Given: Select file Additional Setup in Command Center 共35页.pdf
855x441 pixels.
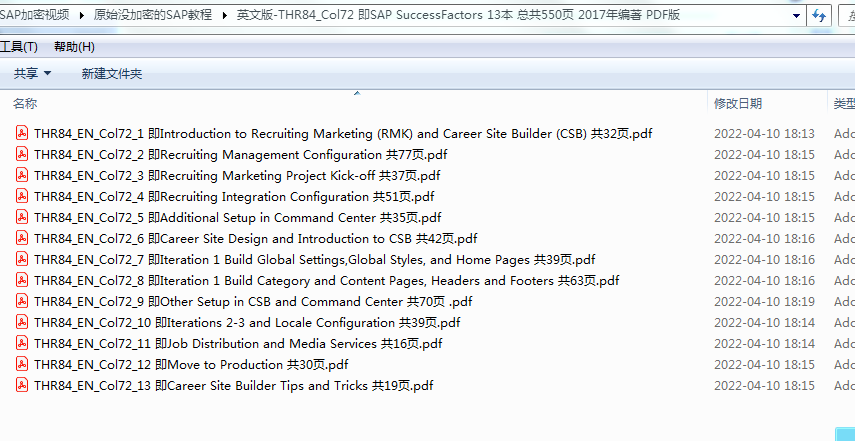Looking at the screenshot, I should pyautogui.click(x=238, y=218).
